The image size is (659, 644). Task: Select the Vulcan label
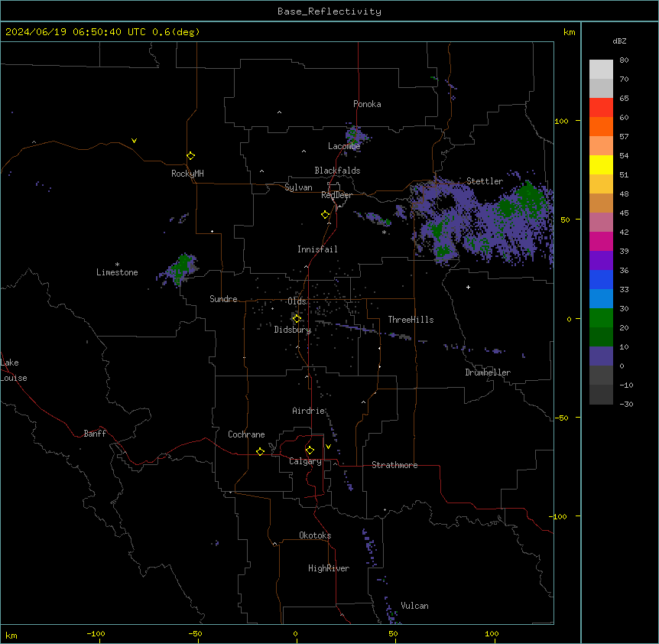coord(415,606)
